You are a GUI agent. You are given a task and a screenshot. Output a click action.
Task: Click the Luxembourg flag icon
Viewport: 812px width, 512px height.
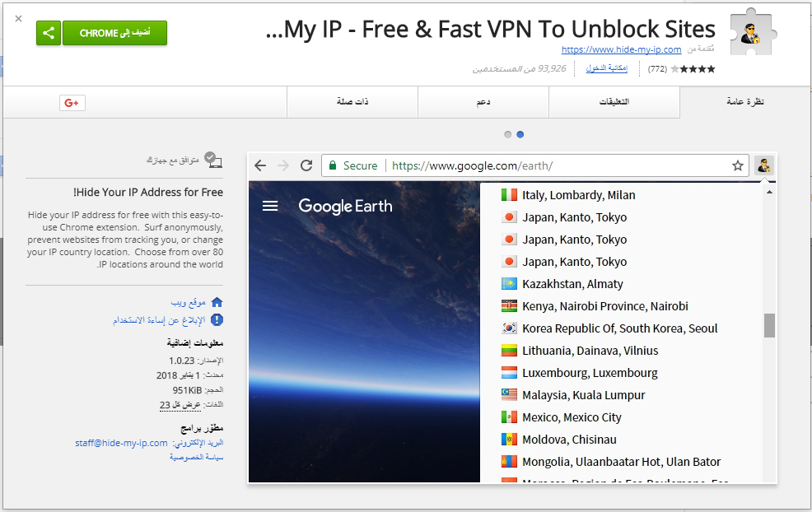click(509, 373)
